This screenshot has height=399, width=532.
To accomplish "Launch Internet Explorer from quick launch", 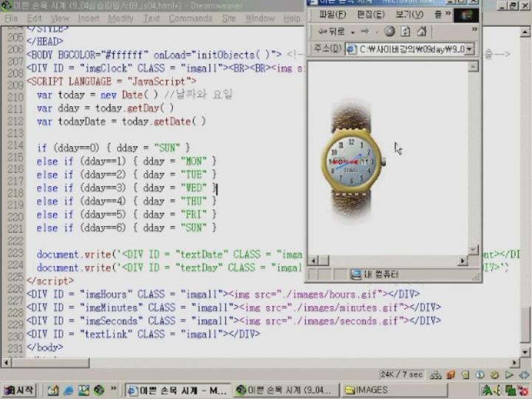I will (68, 391).
